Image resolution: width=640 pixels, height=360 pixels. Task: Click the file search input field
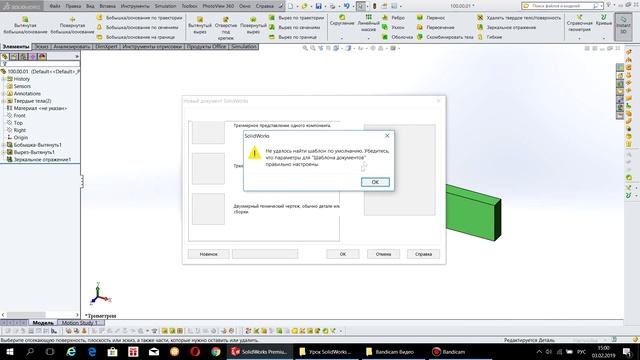[561, 6]
